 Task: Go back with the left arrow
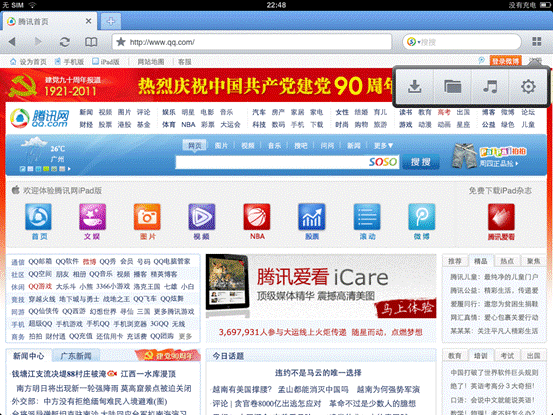(12, 42)
